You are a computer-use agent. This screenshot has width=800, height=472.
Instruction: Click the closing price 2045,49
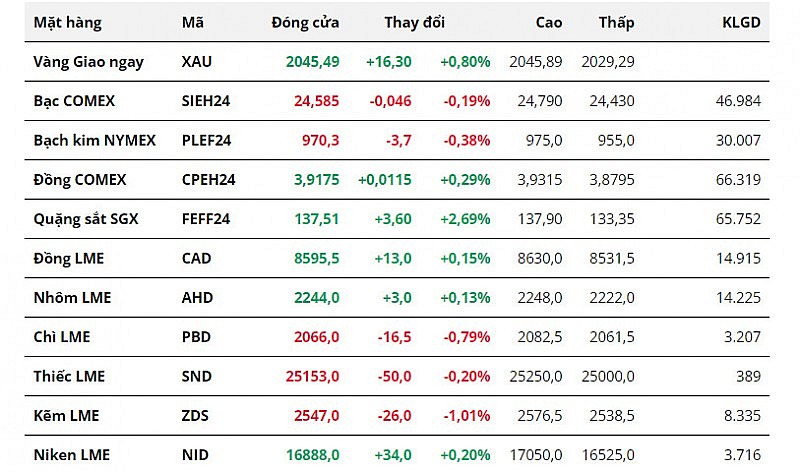point(312,62)
